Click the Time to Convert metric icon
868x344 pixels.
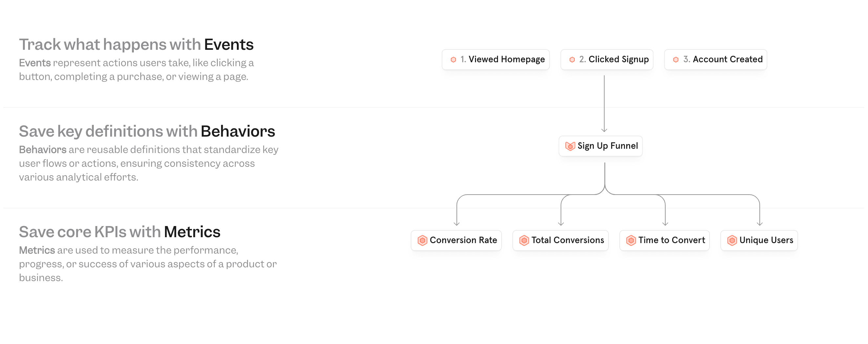point(631,240)
